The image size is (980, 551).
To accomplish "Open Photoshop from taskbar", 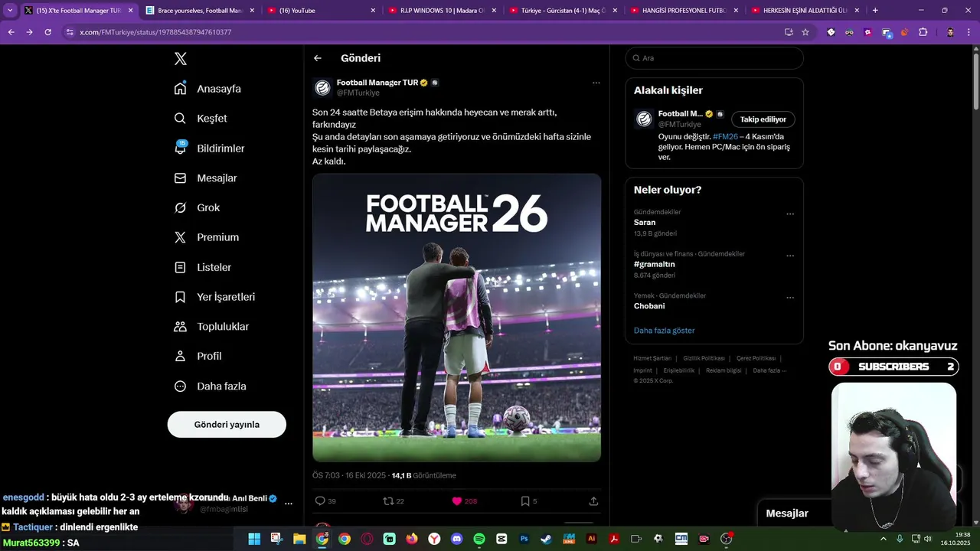I will [x=524, y=539].
